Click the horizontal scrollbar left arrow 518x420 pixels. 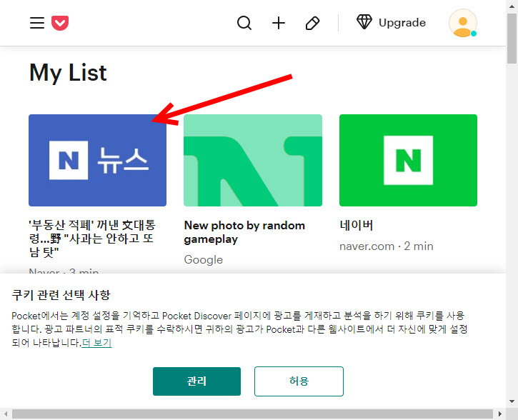tap(6, 414)
